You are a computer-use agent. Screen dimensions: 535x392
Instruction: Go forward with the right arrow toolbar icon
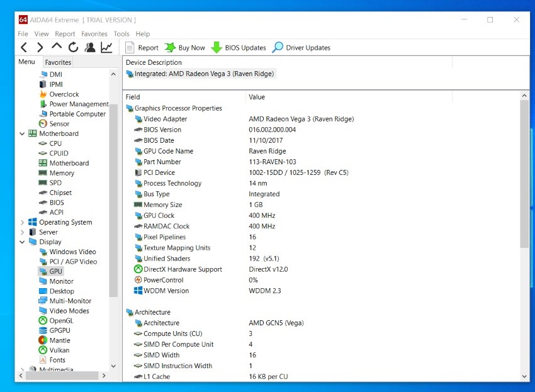point(40,47)
